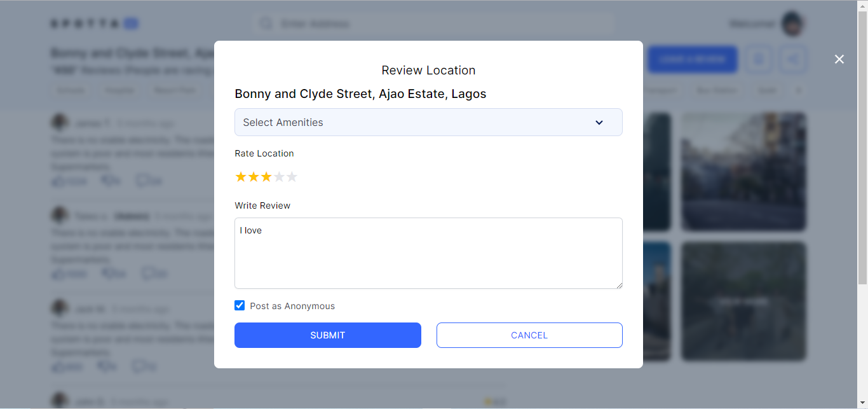Screen dimensions: 868x409
Task: Open the top-right street photo thumbnail
Action: [743, 172]
